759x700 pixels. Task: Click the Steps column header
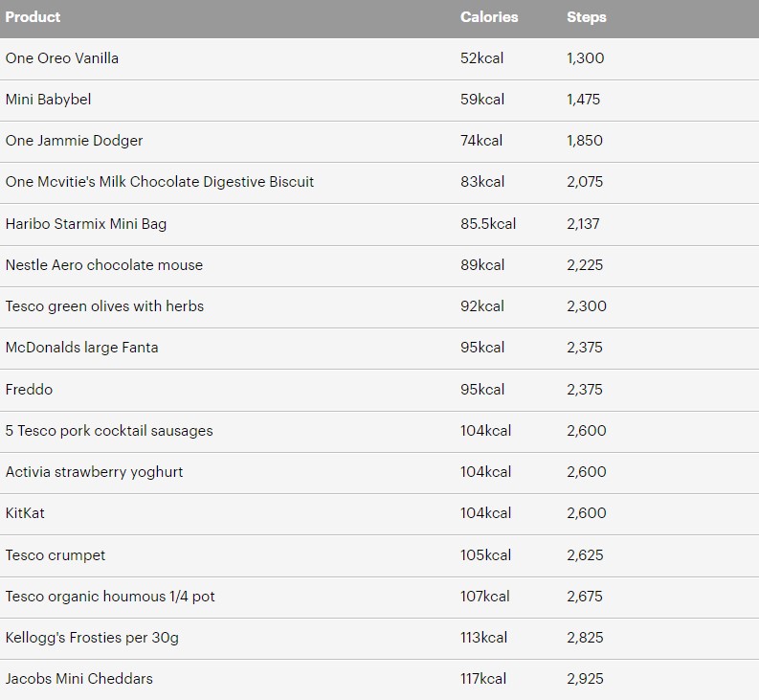[586, 17]
